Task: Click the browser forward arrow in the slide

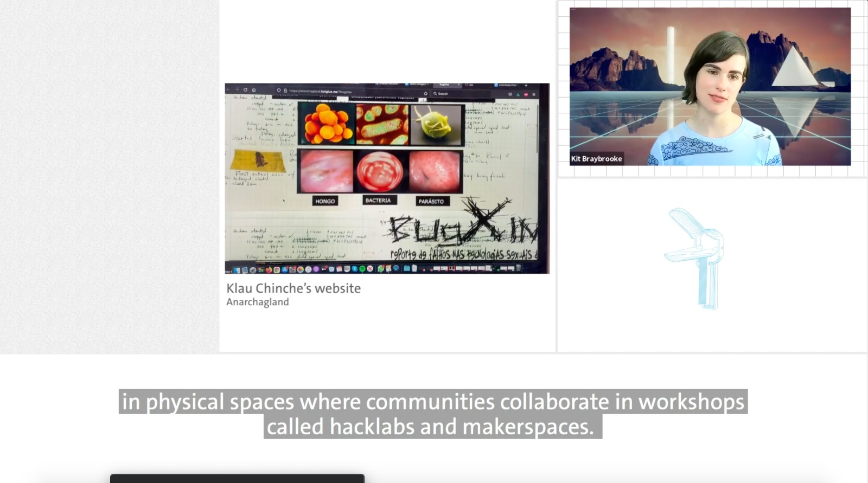Action: [237, 89]
